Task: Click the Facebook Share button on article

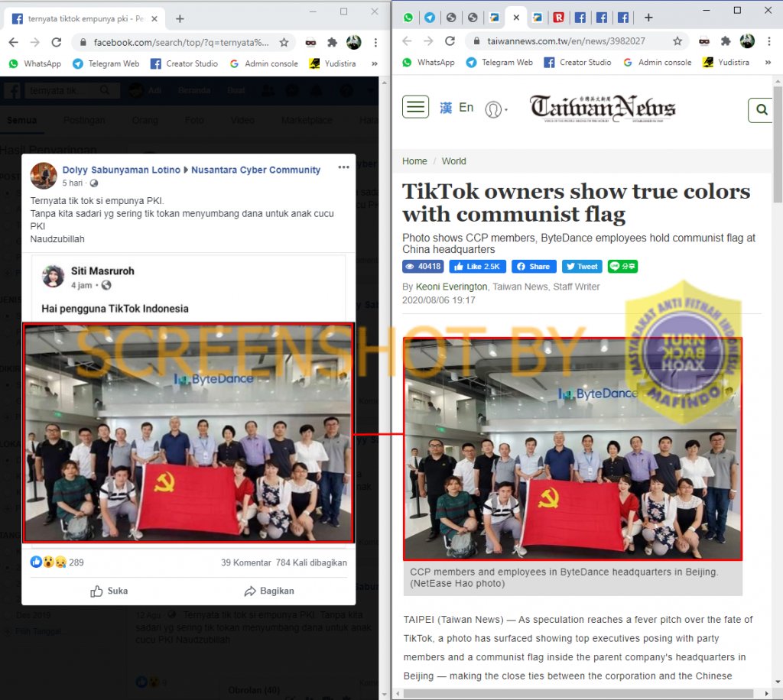Action: coord(533,267)
